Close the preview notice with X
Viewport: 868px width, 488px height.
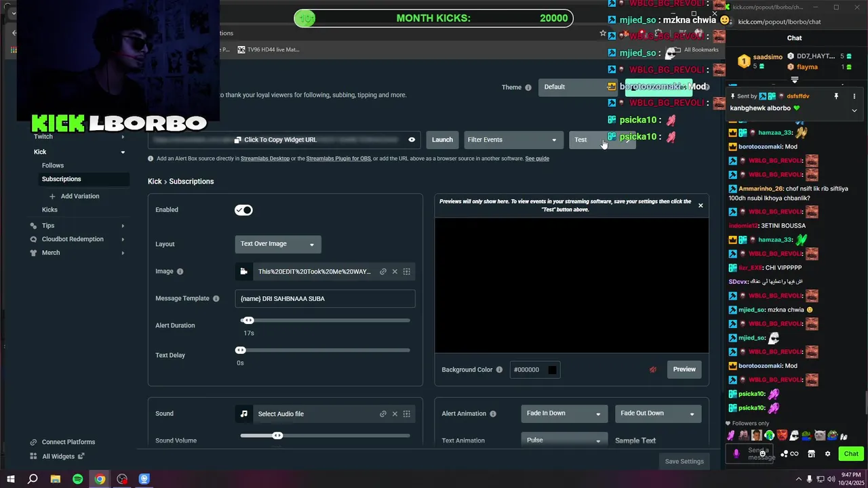(x=701, y=205)
